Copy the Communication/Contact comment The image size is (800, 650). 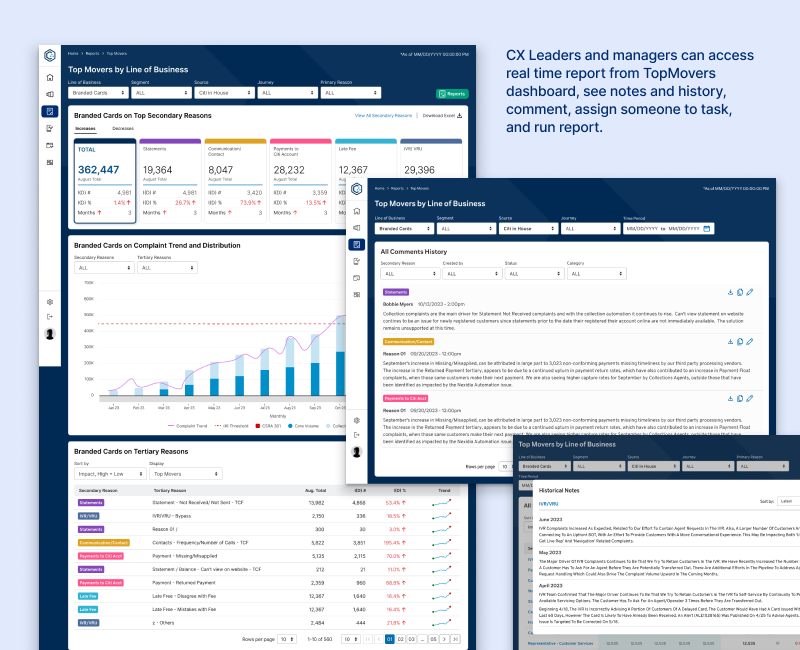(x=740, y=342)
